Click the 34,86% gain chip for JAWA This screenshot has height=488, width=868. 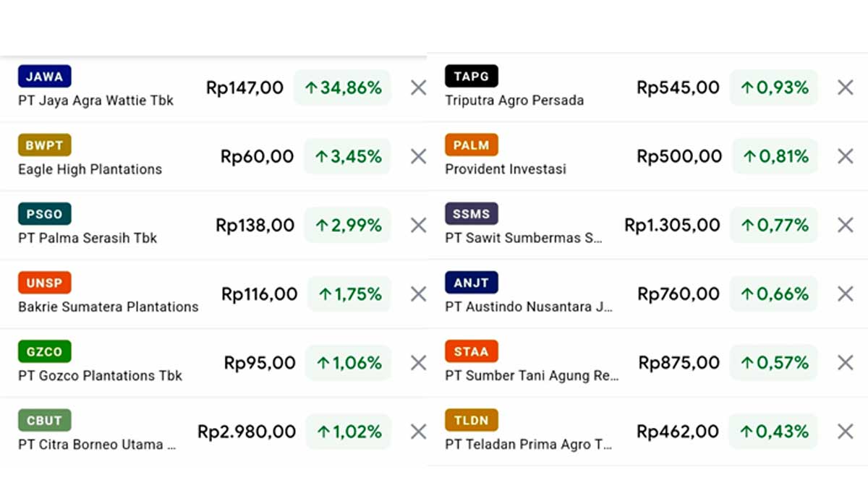[342, 87]
